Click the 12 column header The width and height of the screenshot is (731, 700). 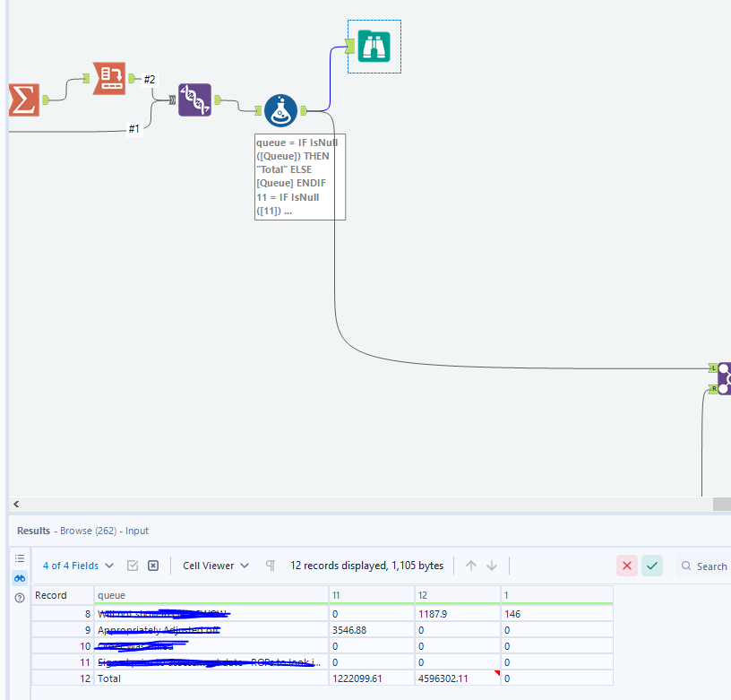458,595
